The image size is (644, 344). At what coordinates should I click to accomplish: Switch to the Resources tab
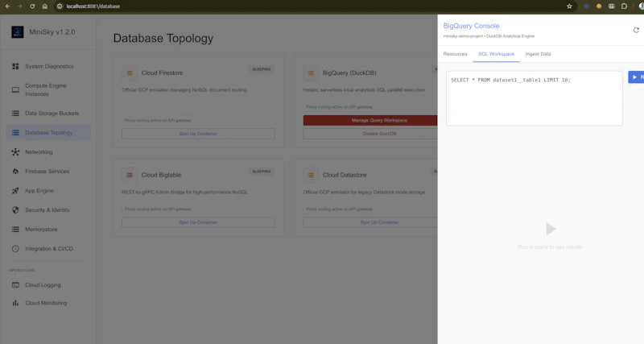[x=455, y=54]
